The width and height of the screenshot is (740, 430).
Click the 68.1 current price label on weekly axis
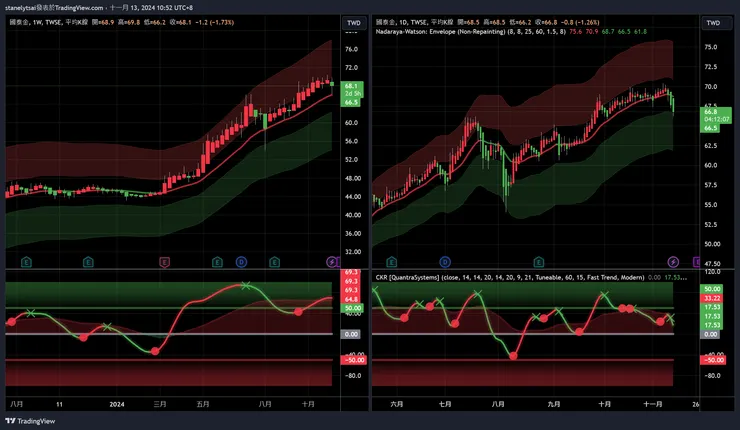point(352,86)
